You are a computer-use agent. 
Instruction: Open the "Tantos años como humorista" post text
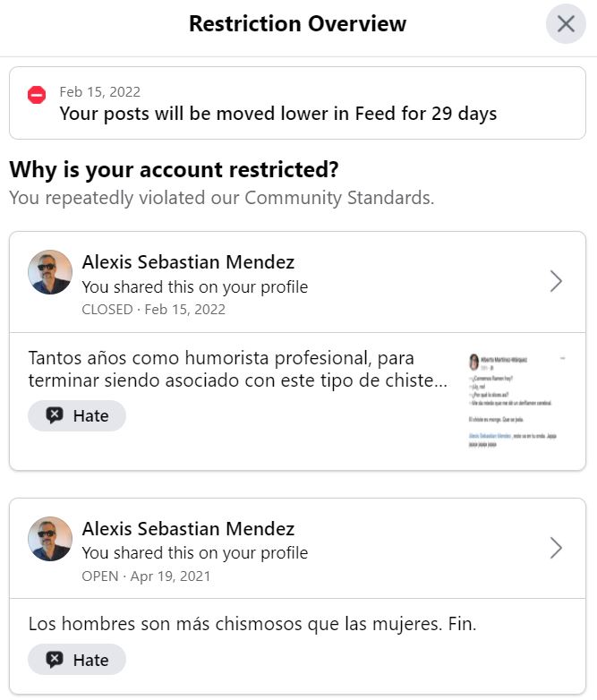238,370
